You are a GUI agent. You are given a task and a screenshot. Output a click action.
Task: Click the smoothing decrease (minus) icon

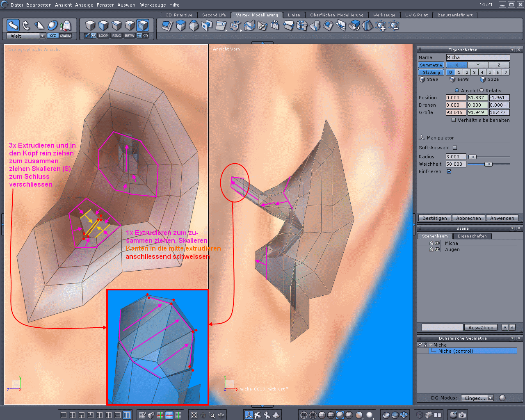[394, 26]
